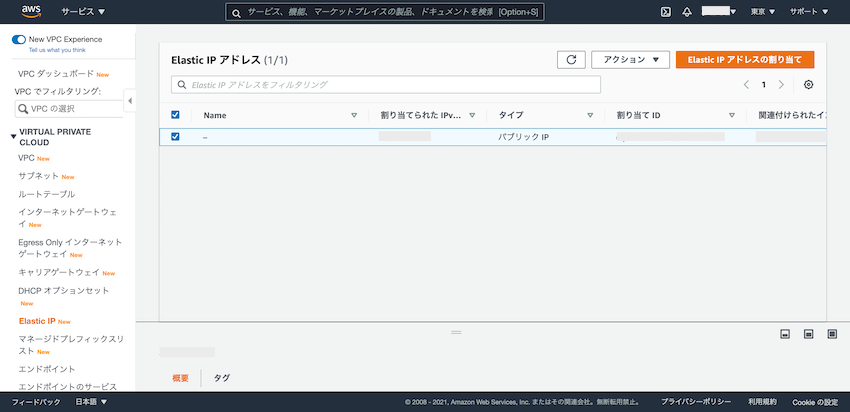
Task: Open マネージドプレフィックスリスト in sidebar
Action: (x=71, y=345)
